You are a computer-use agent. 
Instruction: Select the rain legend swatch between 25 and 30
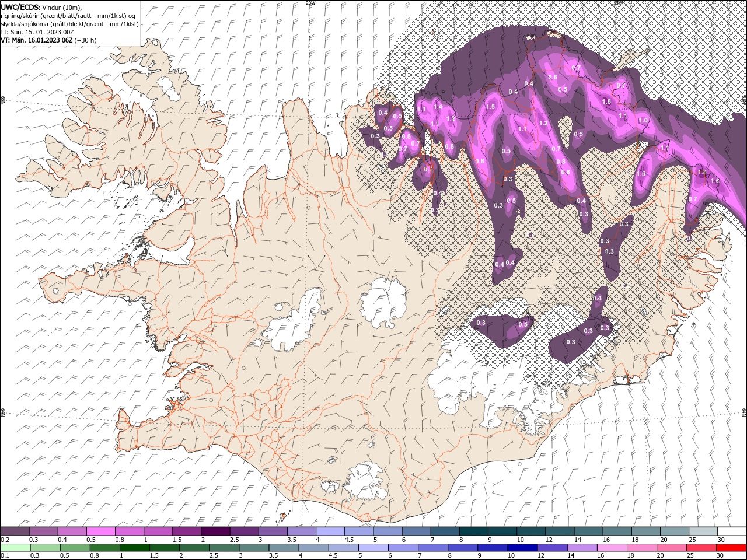(x=701, y=548)
